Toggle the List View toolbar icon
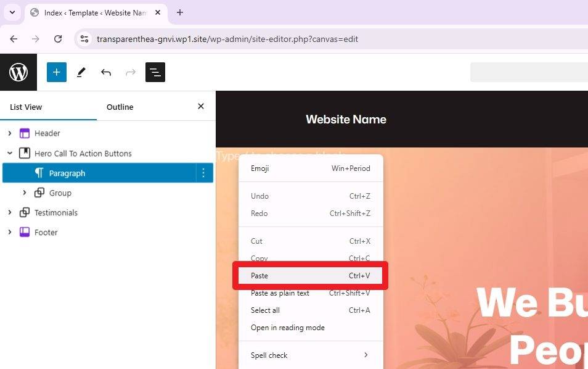Viewport: 588px width, 369px height. tap(155, 72)
